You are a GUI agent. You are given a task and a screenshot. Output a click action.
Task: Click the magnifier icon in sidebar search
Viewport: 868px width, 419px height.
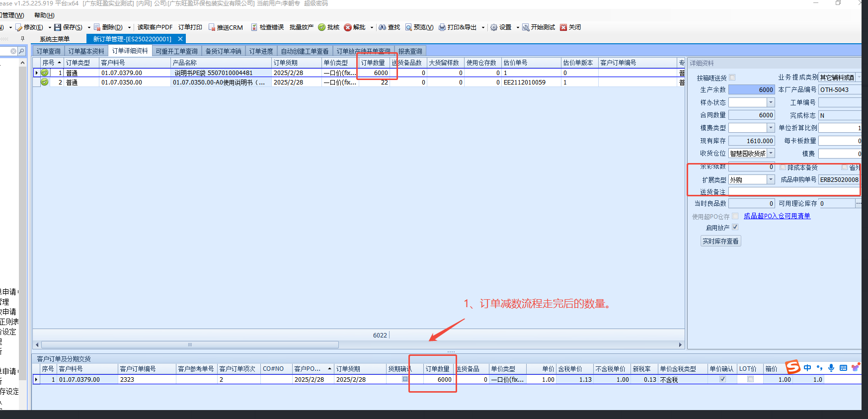21,51
